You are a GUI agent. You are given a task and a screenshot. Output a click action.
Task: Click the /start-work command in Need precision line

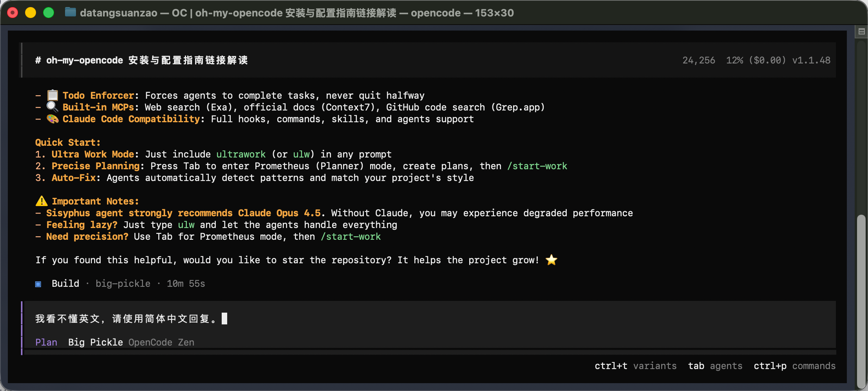[351, 236]
